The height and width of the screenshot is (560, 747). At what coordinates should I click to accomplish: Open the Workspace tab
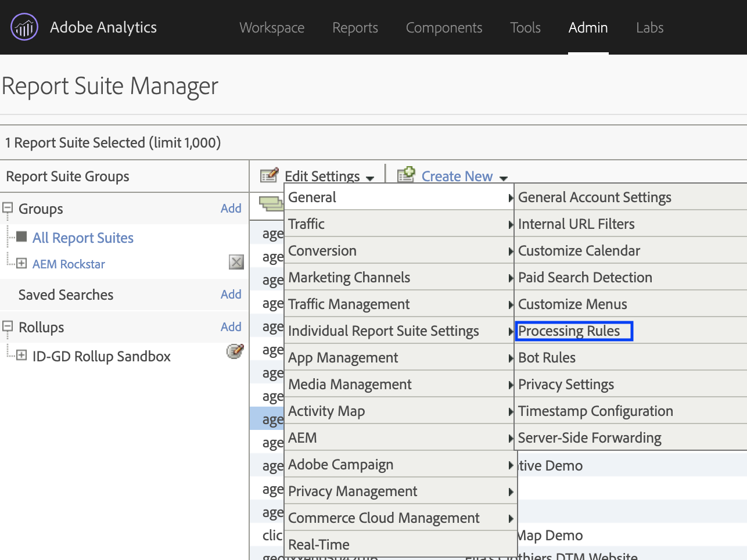click(x=272, y=27)
